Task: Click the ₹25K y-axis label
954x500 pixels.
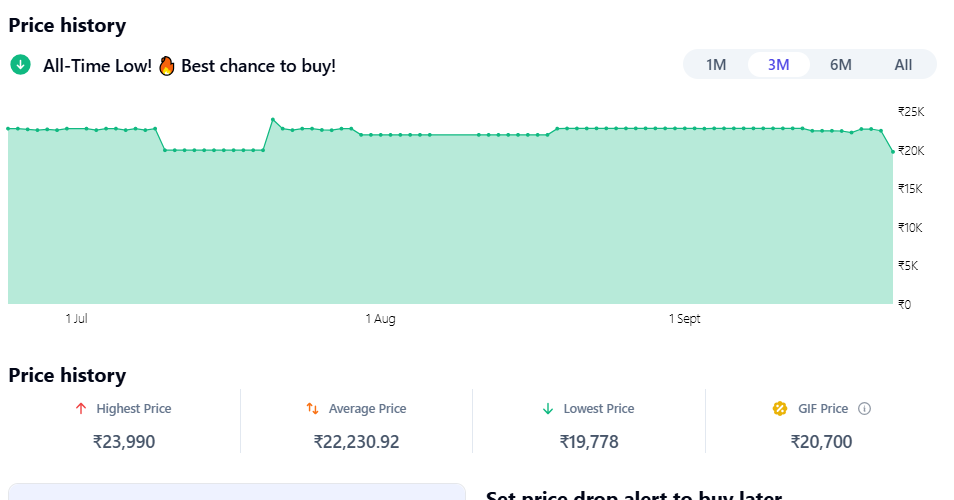Action: [911, 112]
